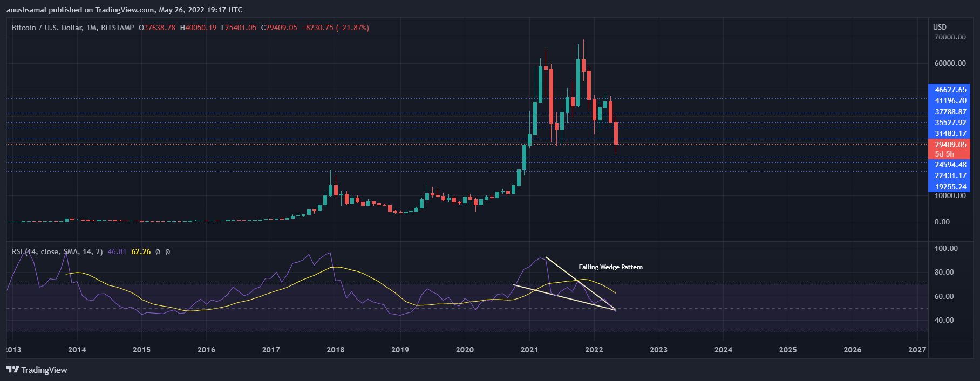Click 2015 on the time axis

(x=141, y=350)
